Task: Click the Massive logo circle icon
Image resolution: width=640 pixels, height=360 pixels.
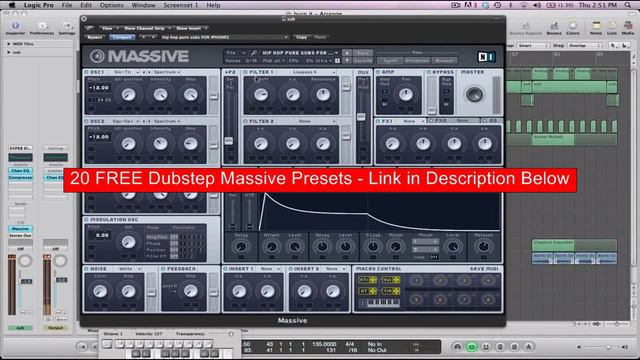Action: click(97, 56)
